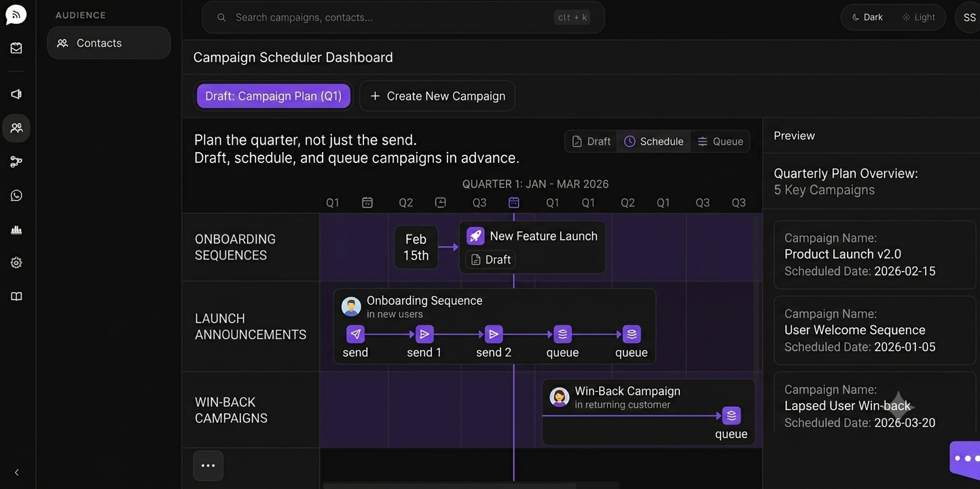
Task: Open the Onboarding Sequence card title
Action: click(424, 300)
